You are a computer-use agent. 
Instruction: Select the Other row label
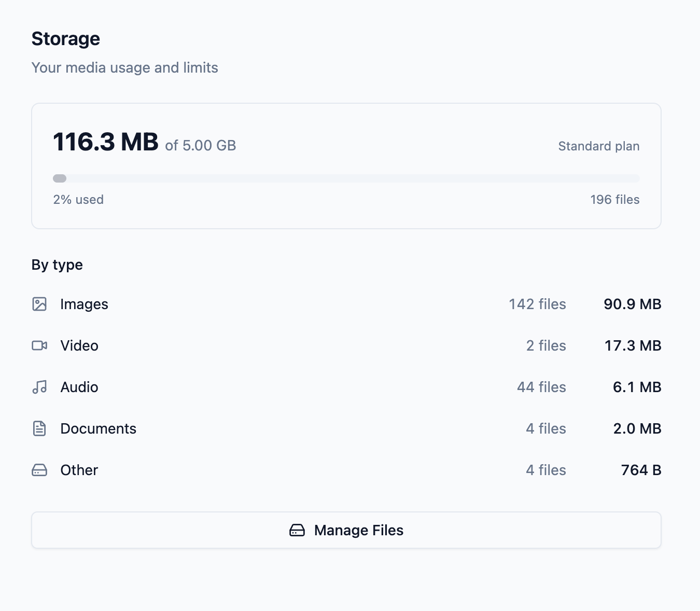[x=79, y=470]
